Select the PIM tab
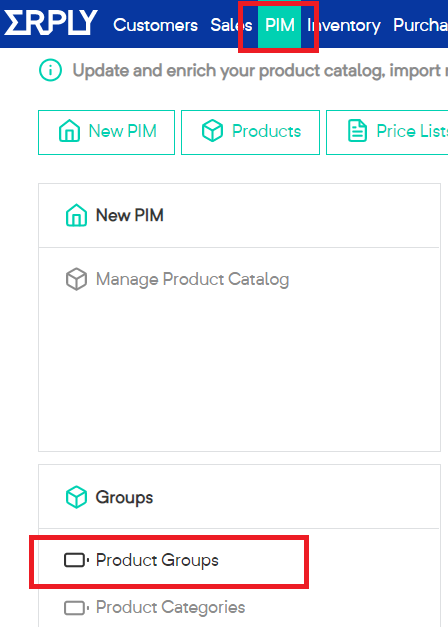 coord(280,25)
